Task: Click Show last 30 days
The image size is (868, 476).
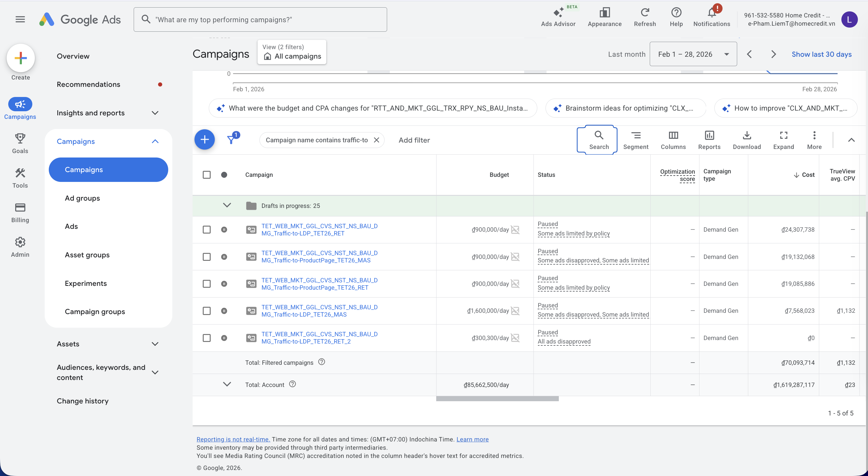Action: 821,54
